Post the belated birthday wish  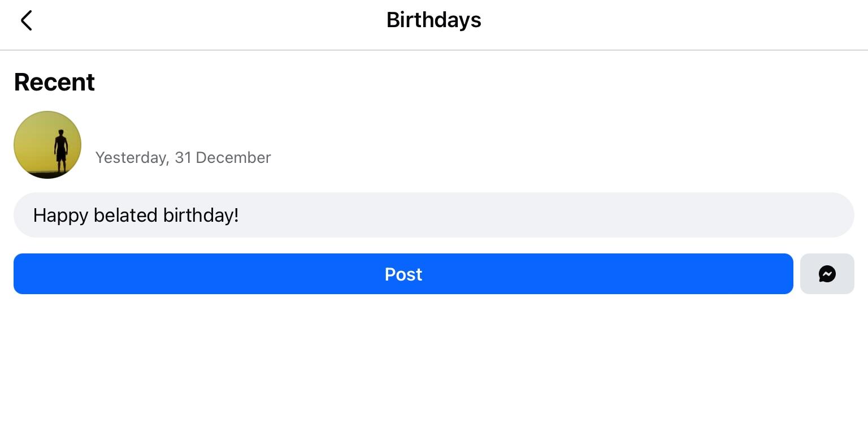coord(403,274)
